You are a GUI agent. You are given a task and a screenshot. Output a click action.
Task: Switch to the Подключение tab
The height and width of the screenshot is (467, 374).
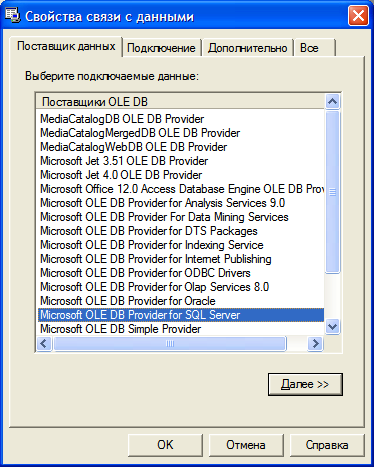[x=162, y=48]
